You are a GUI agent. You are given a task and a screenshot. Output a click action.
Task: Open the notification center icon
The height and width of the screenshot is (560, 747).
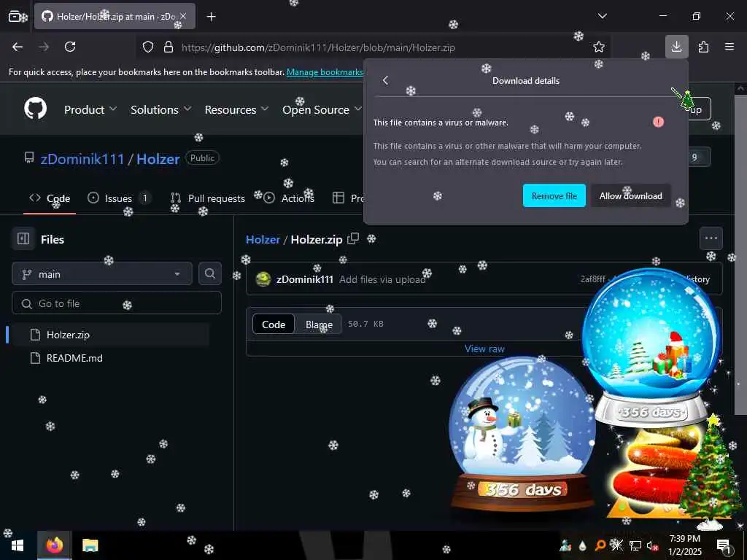coord(724,545)
